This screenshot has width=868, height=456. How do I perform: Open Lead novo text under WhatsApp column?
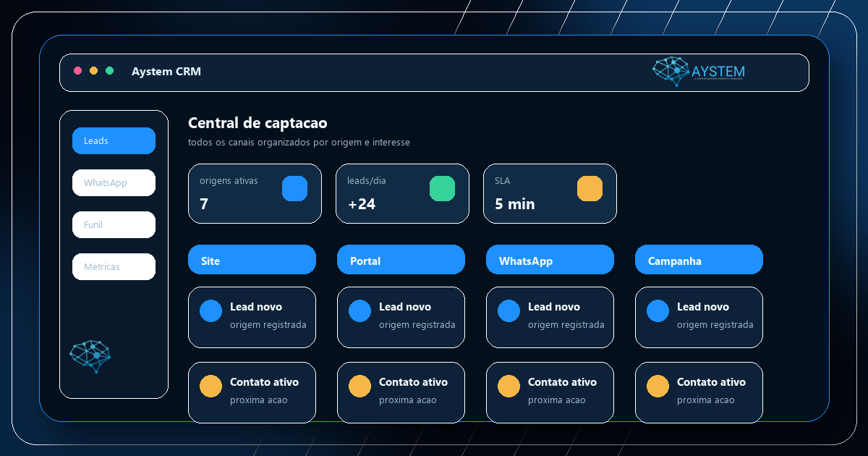tap(554, 307)
